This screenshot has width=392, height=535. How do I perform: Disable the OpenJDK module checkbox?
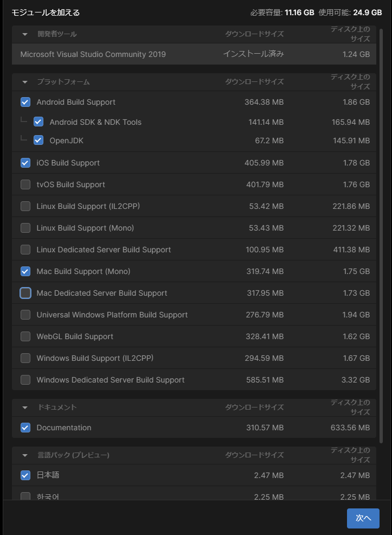38,140
